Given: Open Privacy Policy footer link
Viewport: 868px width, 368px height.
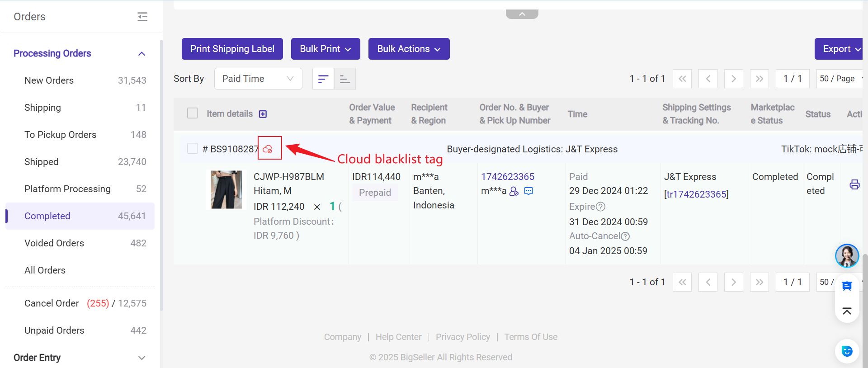Looking at the screenshot, I should click(463, 337).
